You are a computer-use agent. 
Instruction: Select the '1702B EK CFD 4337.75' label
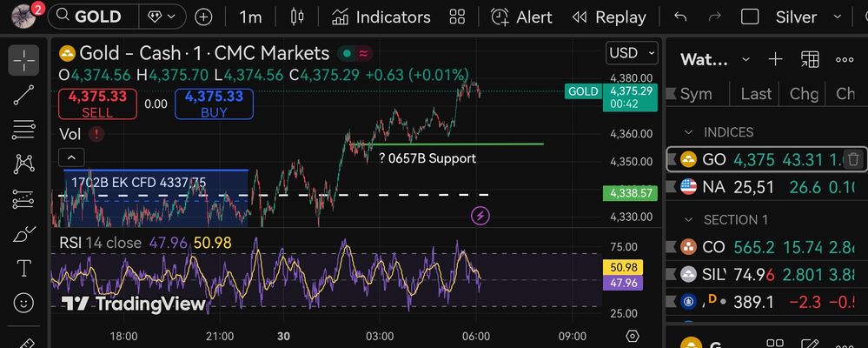[x=139, y=183]
